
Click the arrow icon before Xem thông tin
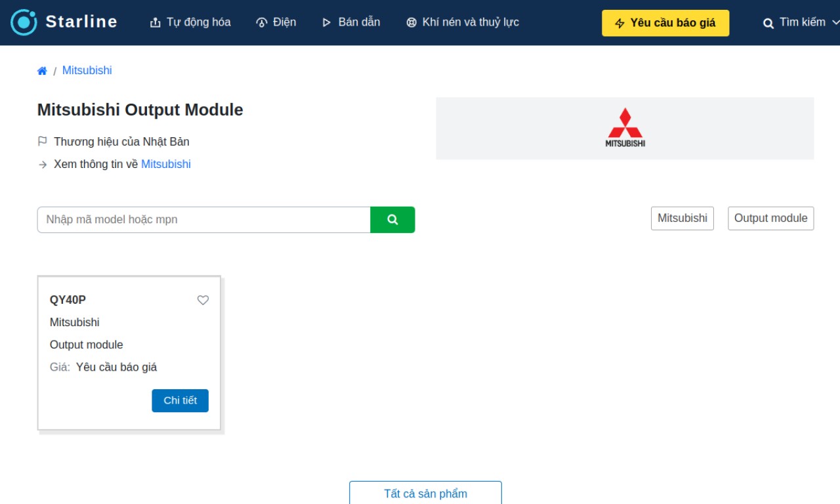point(43,165)
